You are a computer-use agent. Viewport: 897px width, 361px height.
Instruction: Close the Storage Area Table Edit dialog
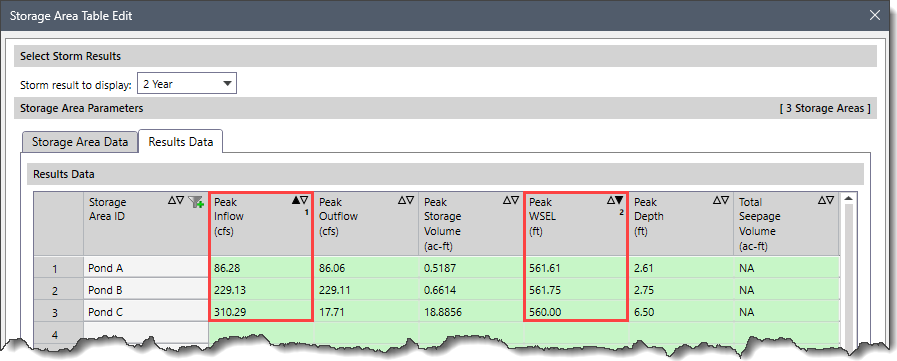(875, 15)
